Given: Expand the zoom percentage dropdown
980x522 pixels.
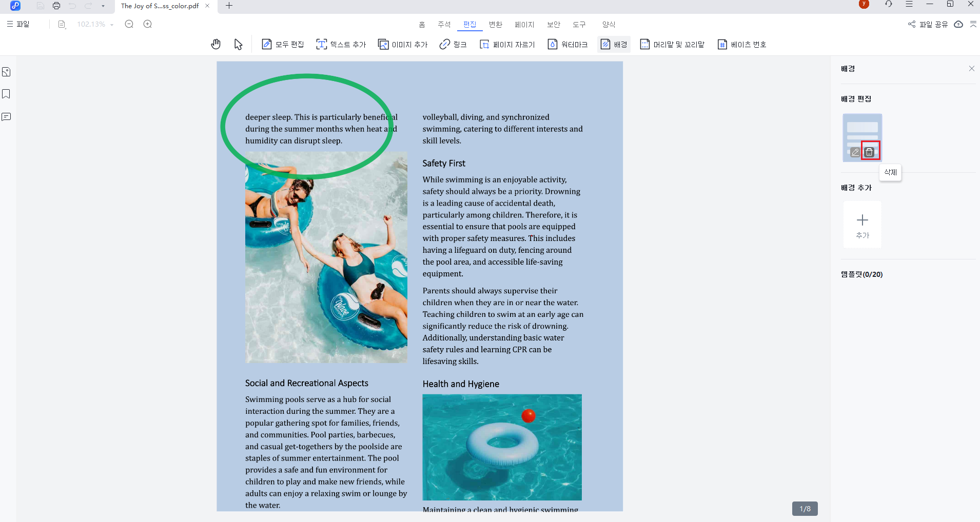Looking at the screenshot, I should coord(112,25).
